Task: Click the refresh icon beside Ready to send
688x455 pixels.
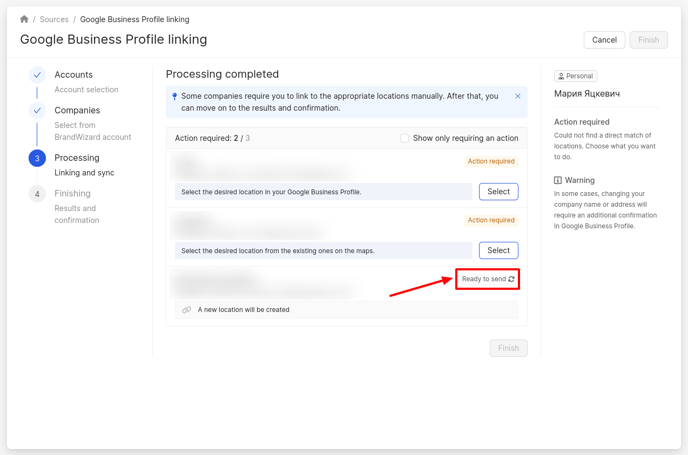Action: point(512,279)
